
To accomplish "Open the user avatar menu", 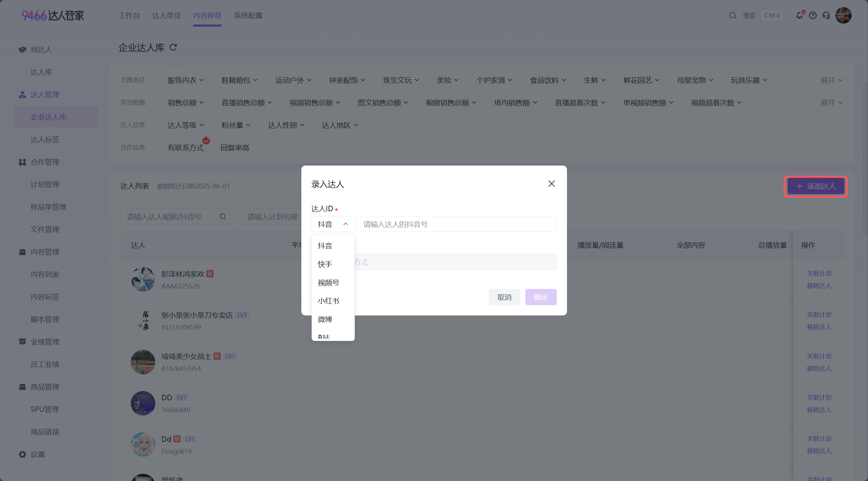I will click(x=843, y=15).
